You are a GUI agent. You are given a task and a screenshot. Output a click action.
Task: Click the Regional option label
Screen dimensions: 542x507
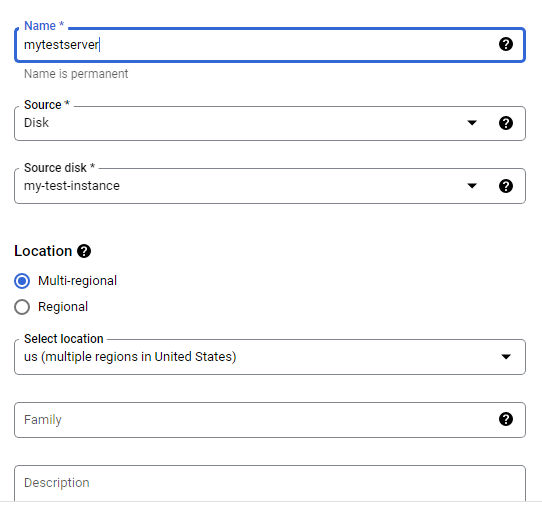(63, 307)
